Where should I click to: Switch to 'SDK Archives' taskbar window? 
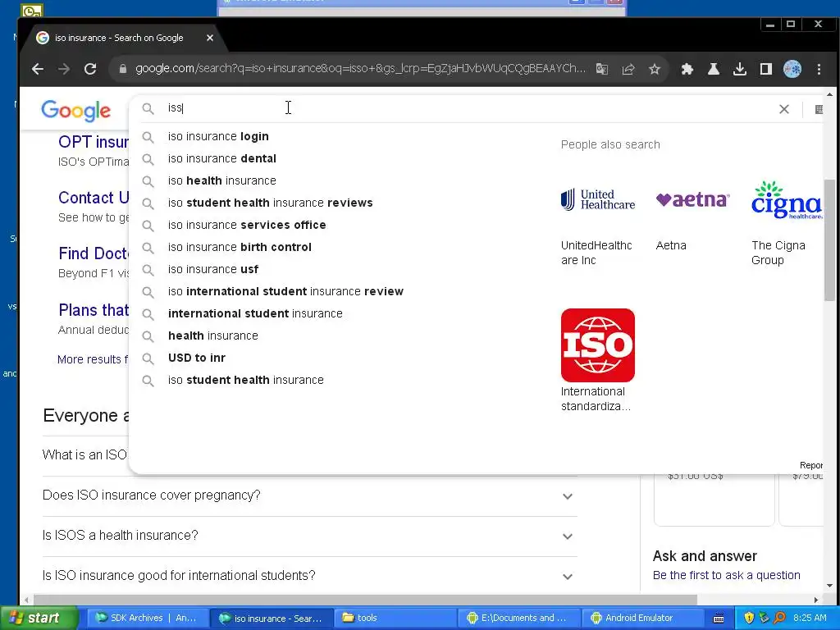146,618
